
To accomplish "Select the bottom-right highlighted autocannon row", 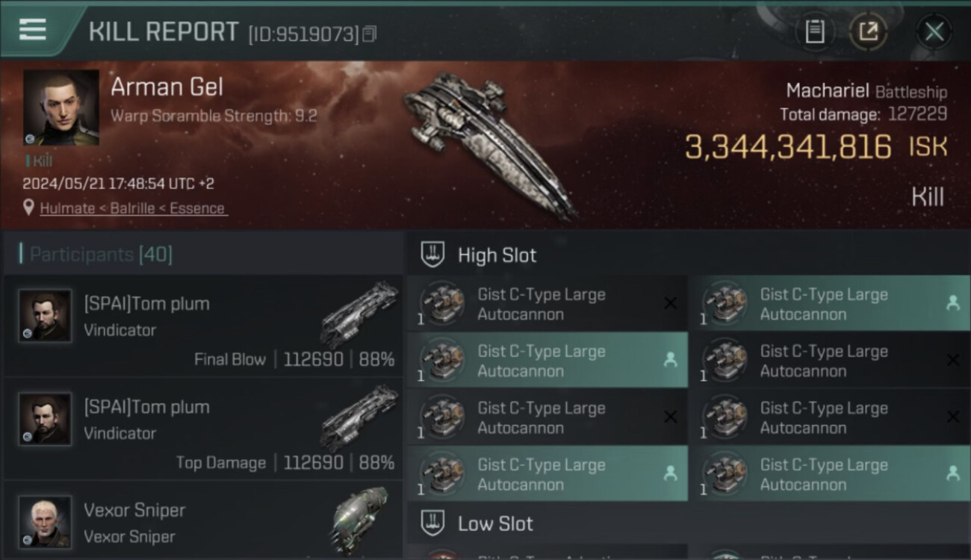I will 829,474.
